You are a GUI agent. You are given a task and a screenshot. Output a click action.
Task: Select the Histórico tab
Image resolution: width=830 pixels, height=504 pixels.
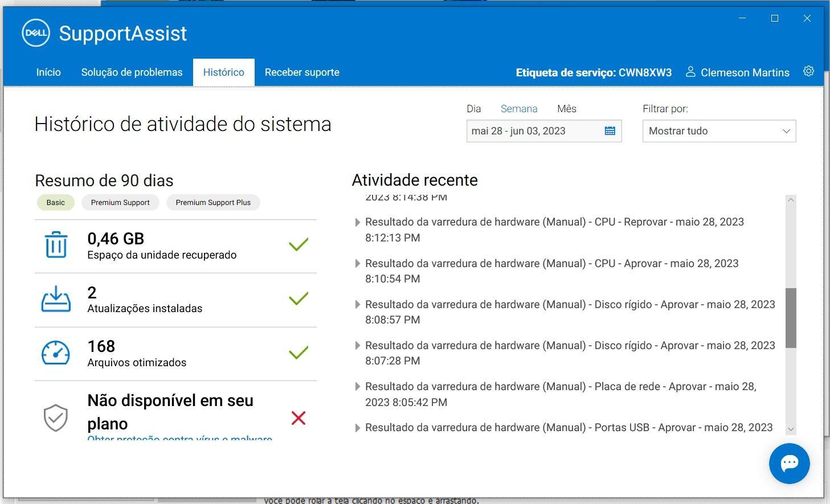tap(223, 72)
